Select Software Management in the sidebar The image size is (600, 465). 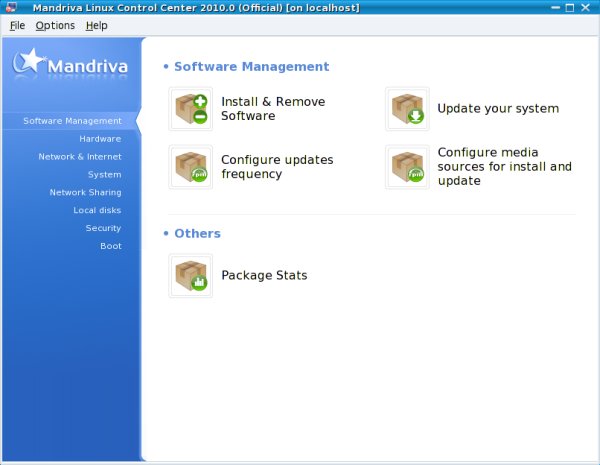[x=72, y=121]
